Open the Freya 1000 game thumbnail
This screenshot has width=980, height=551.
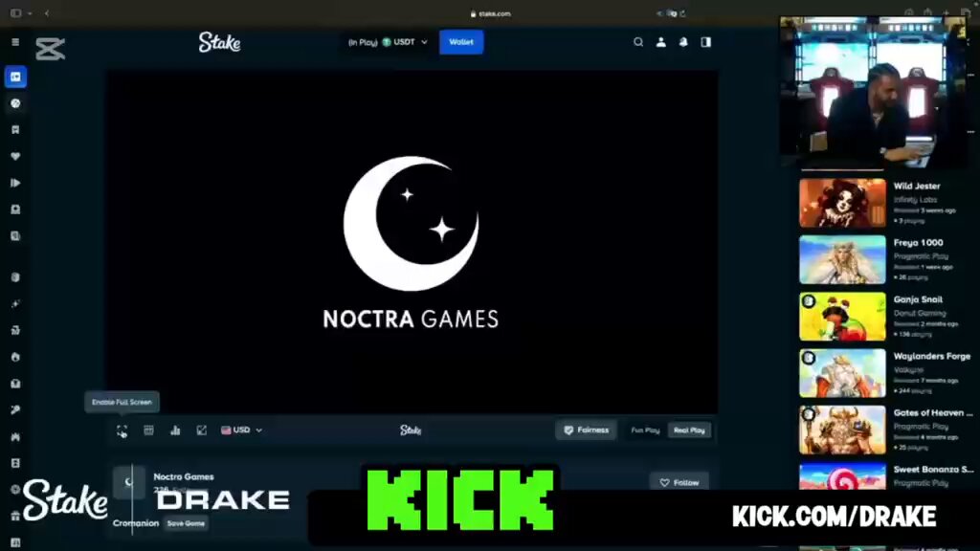click(842, 260)
